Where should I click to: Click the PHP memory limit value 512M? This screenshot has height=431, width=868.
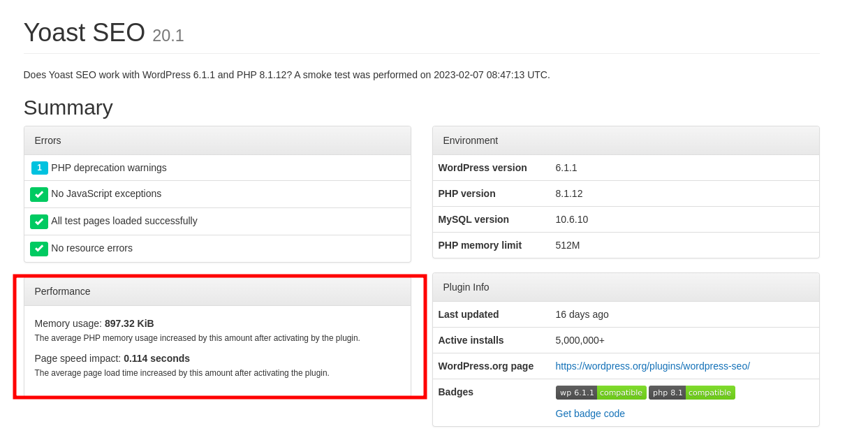[x=568, y=245]
